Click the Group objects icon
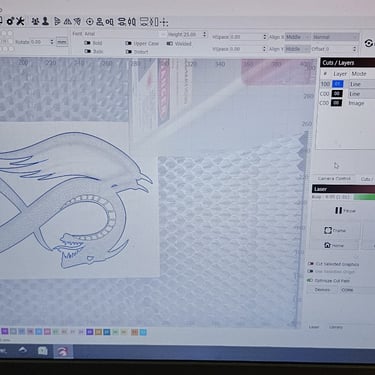This screenshot has height=375, width=375. click(x=35, y=21)
